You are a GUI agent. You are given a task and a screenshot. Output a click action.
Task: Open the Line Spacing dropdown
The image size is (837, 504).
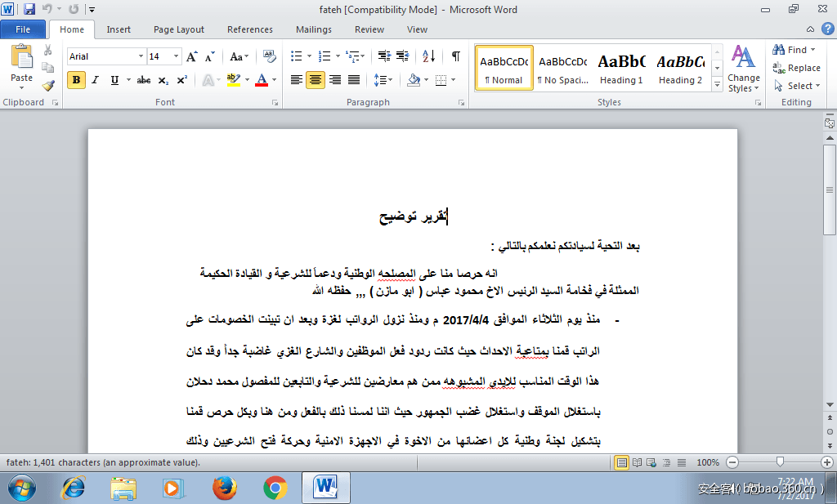(383, 80)
